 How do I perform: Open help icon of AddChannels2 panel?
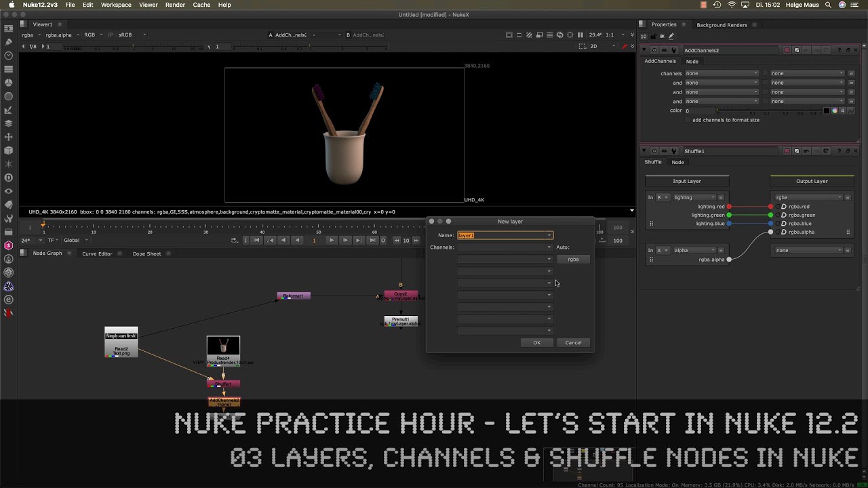839,50
